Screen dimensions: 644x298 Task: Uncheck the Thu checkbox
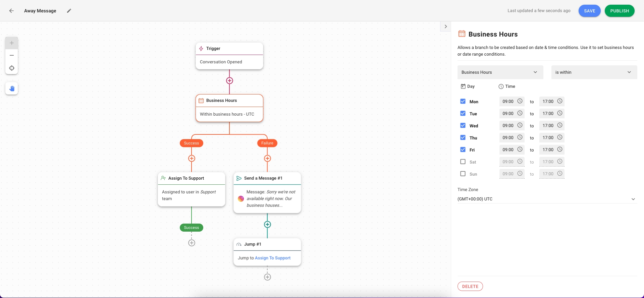coord(463,137)
